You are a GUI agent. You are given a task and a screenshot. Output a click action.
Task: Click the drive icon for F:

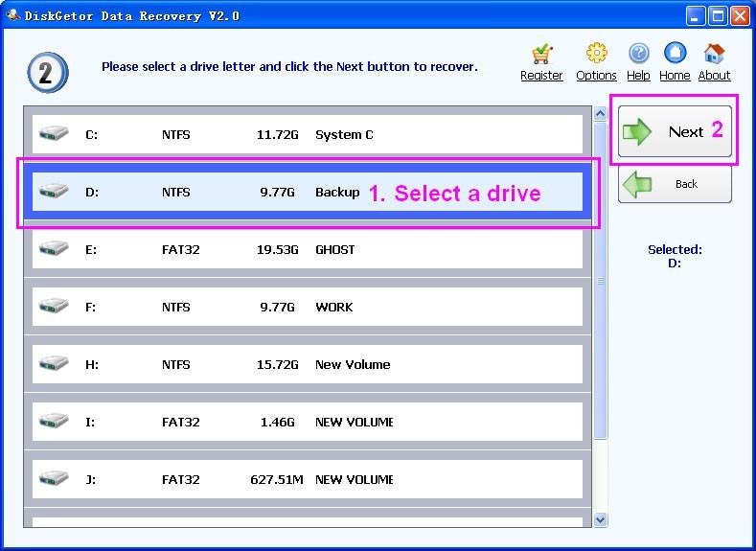tap(54, 305)
